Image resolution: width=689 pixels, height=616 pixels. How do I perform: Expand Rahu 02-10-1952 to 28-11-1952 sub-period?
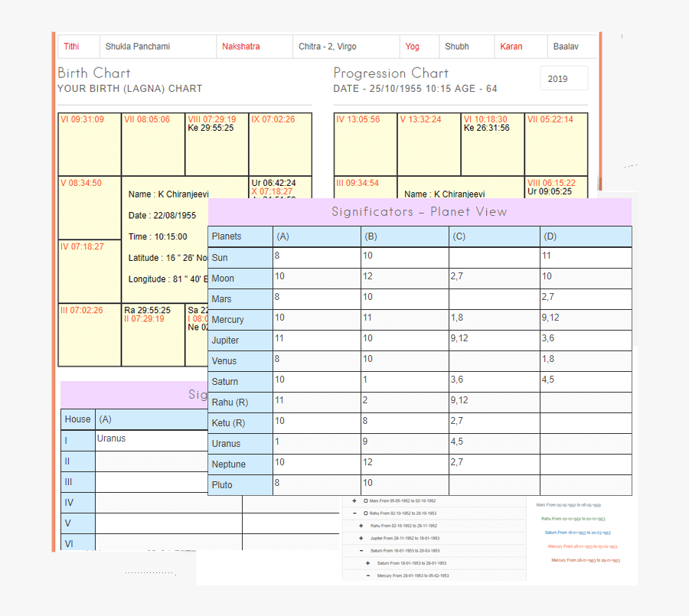361,526
